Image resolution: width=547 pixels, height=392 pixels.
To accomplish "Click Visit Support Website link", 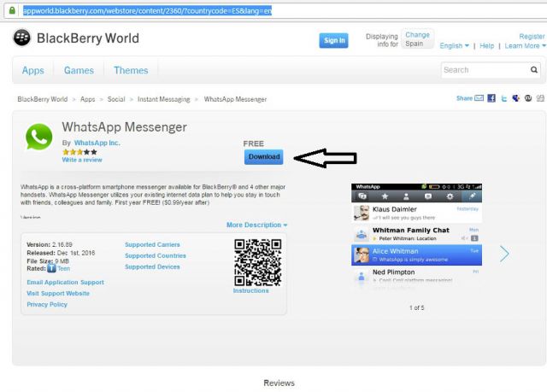I will click(58, 294).
